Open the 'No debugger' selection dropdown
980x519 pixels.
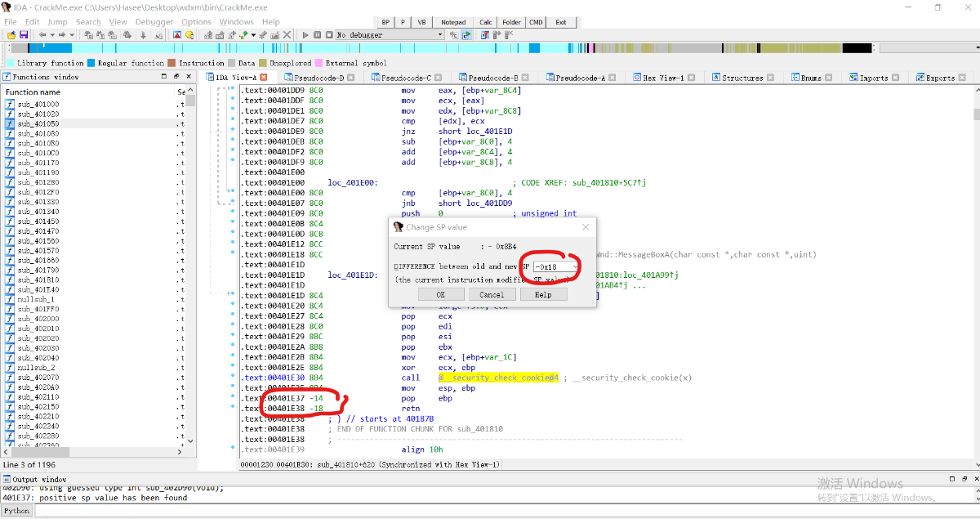(x=440, y=35)
